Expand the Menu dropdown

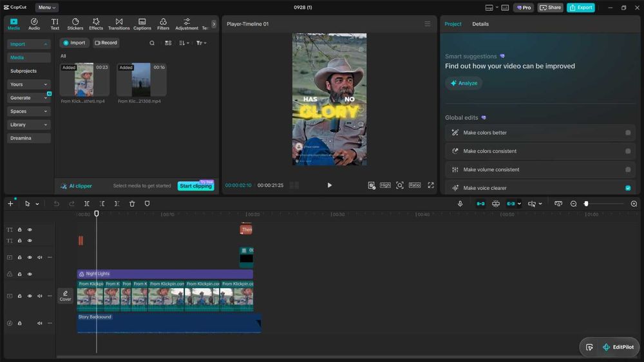47,7
